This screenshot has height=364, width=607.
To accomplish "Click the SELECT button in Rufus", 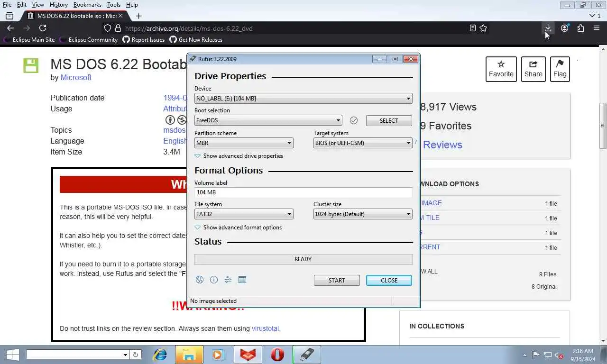I will tap(389, 120).
